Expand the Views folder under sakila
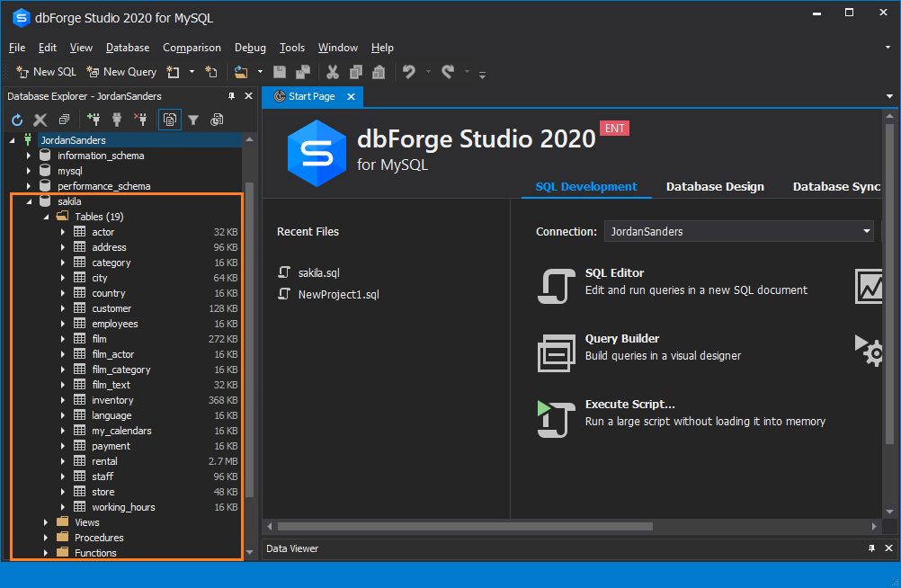Screen dimensions: 901x588 (x=46, y=522)
